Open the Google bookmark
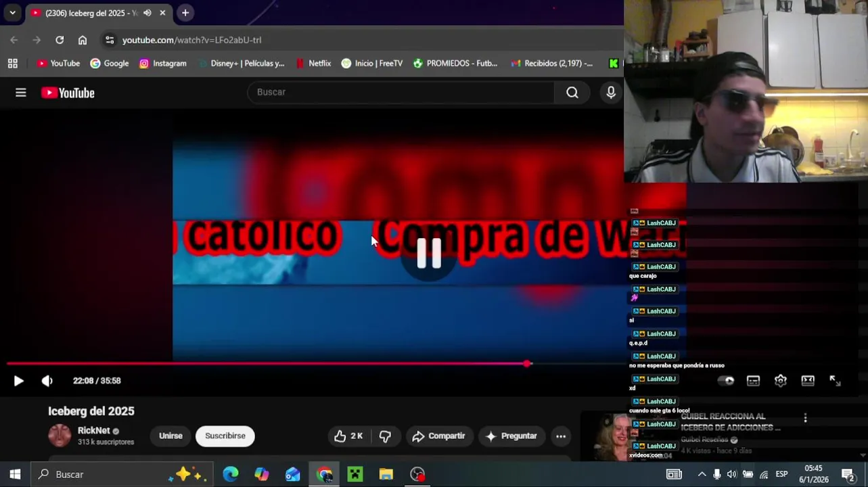Viewport: 868px width, 487px height. (110, 64)
